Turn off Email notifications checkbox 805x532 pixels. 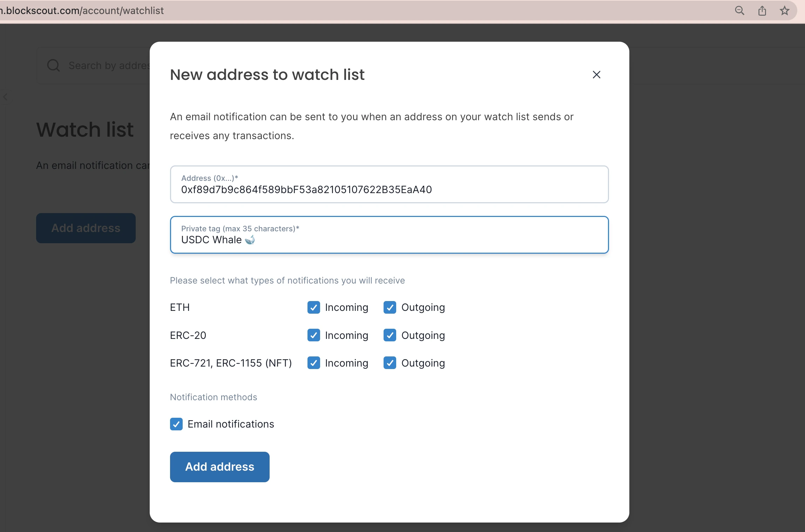coord(176,424)
